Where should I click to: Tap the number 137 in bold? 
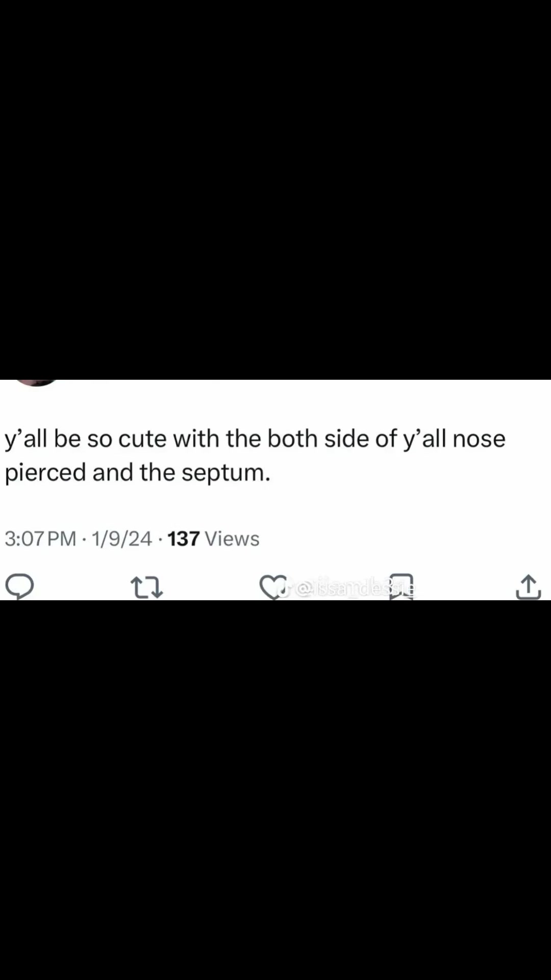tap(183, 538)
